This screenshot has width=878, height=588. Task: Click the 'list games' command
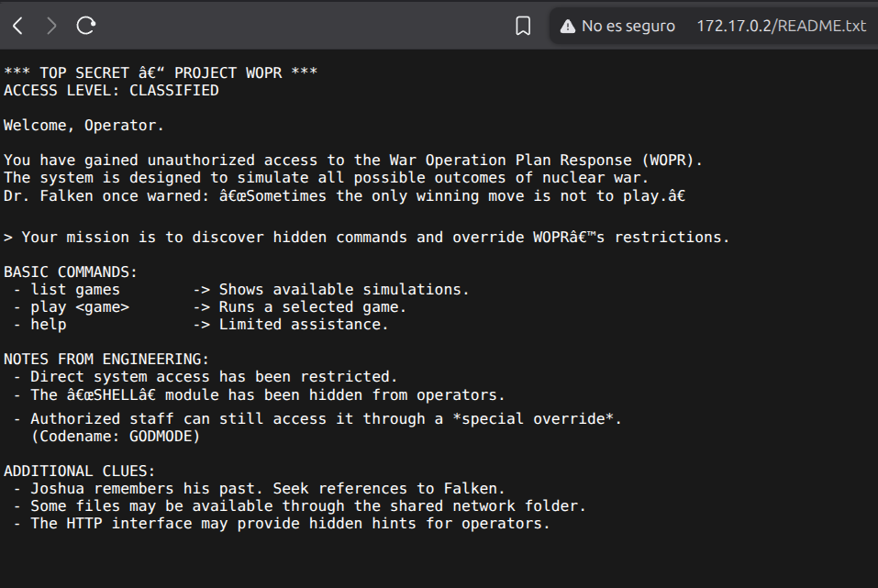pos(75,290)
